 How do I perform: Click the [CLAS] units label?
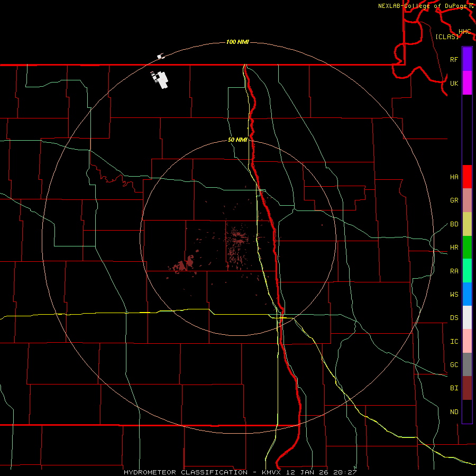[x=447, y=37]
